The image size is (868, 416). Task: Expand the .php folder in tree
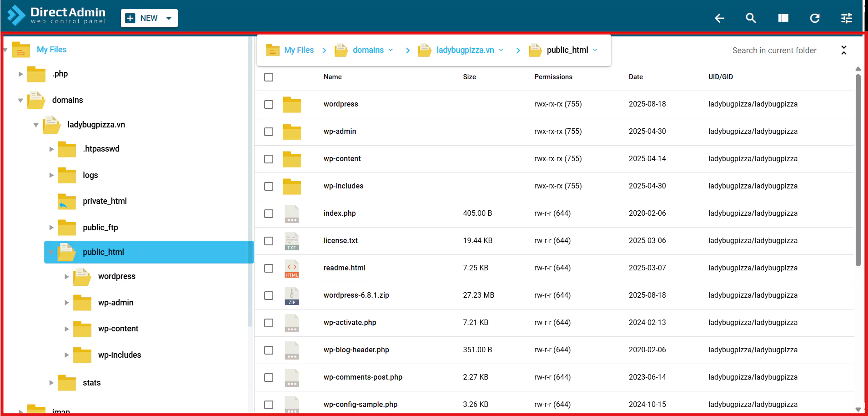coord(20,74)
